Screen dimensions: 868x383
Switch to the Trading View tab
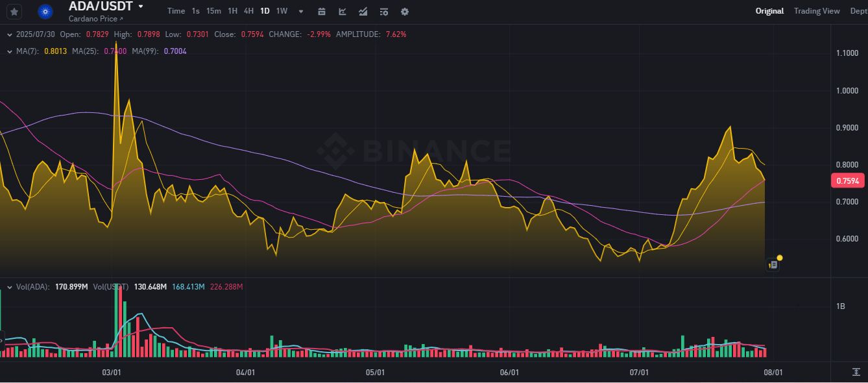click(817, 11)
